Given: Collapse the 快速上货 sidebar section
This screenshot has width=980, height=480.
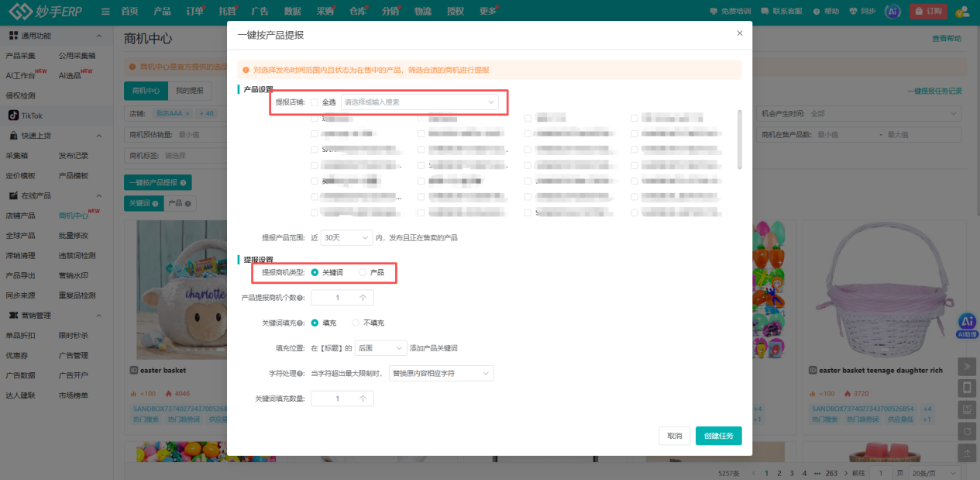Looking at the screenshot, I should [98, 136].
